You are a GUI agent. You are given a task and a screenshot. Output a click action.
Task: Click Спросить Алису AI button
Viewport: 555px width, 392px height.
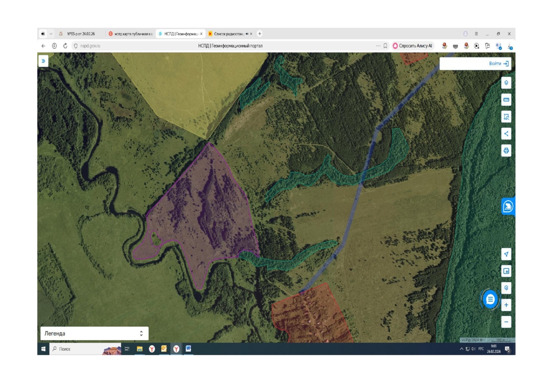point(413,46)
